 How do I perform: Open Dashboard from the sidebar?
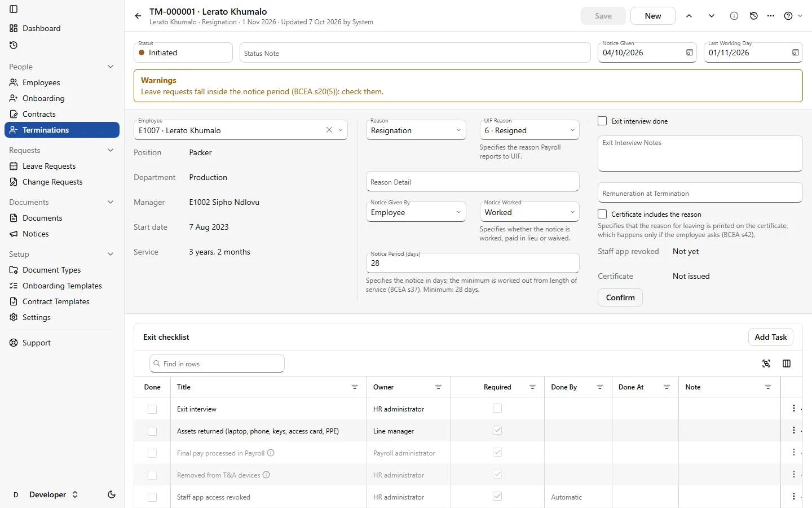pyautogui.click(x=62, y=28)
